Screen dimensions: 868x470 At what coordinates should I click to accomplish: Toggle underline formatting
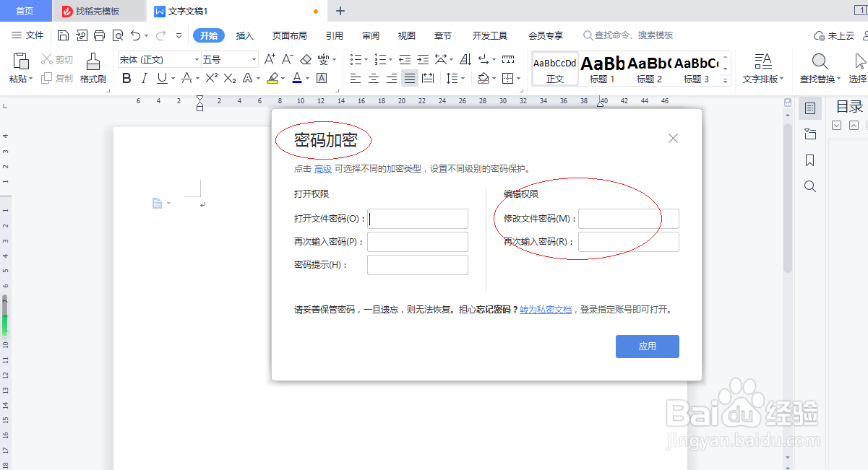pyautogui.click(x=160, y=78)
